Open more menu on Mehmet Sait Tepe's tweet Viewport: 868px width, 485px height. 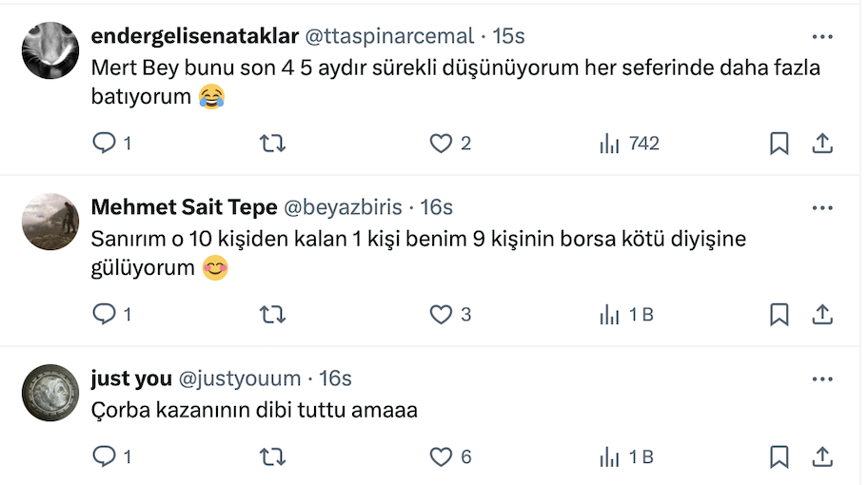click(822, 207)
